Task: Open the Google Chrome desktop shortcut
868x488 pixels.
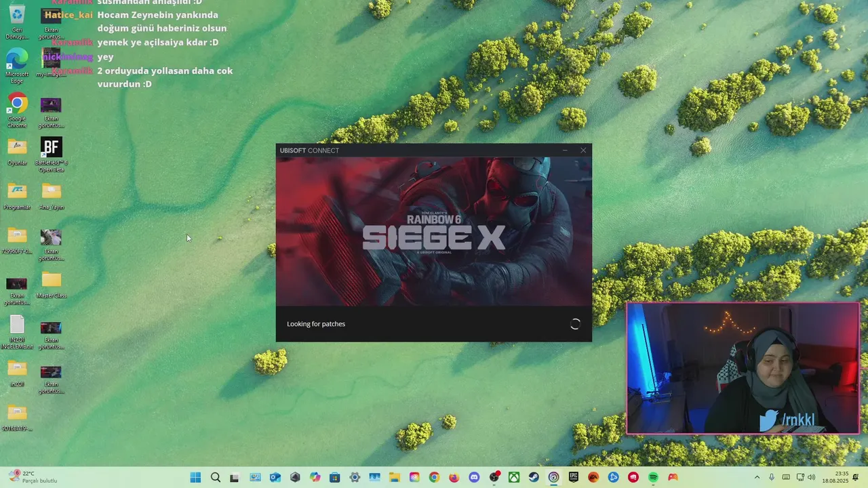Action: coord(17,110)
